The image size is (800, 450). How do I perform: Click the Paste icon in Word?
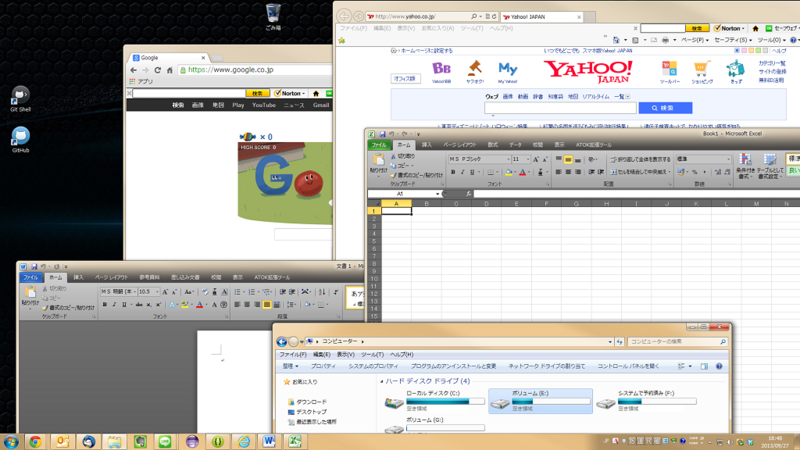(30, 294)
